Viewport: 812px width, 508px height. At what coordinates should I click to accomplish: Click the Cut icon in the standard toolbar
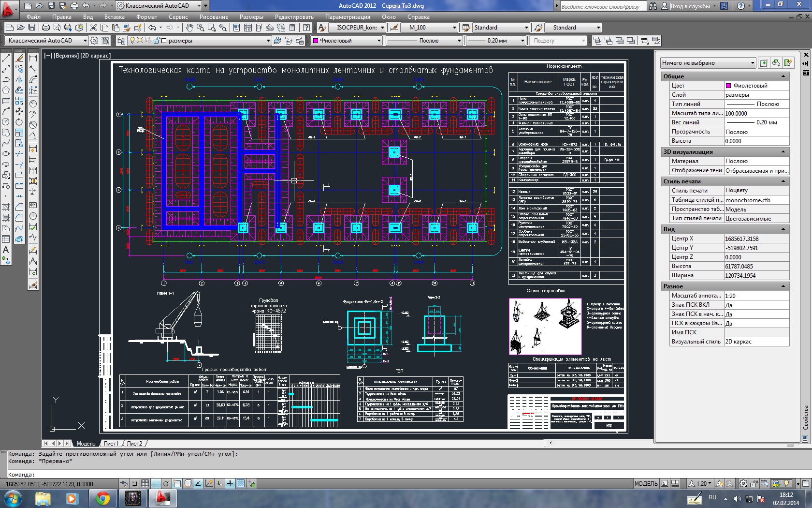point(93,28)
